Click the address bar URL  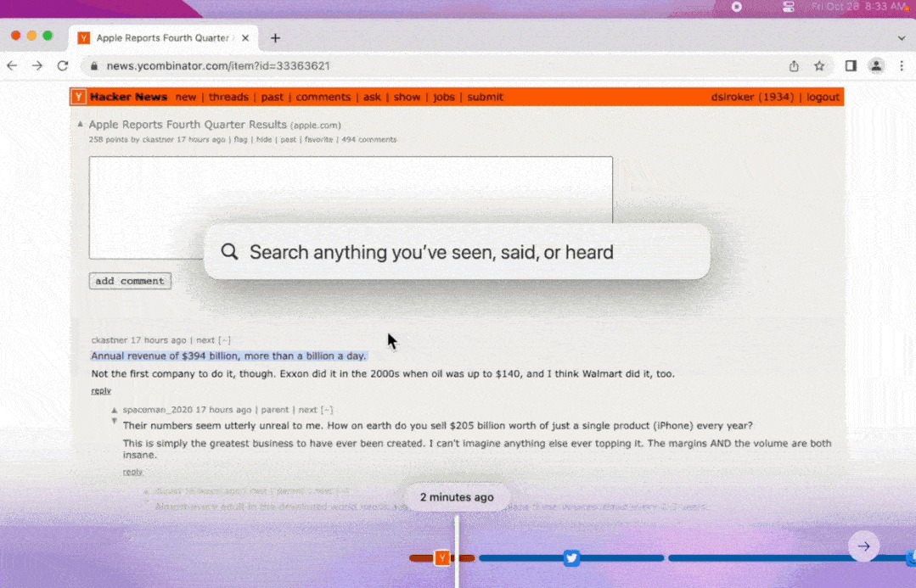(x=218, y=66)
